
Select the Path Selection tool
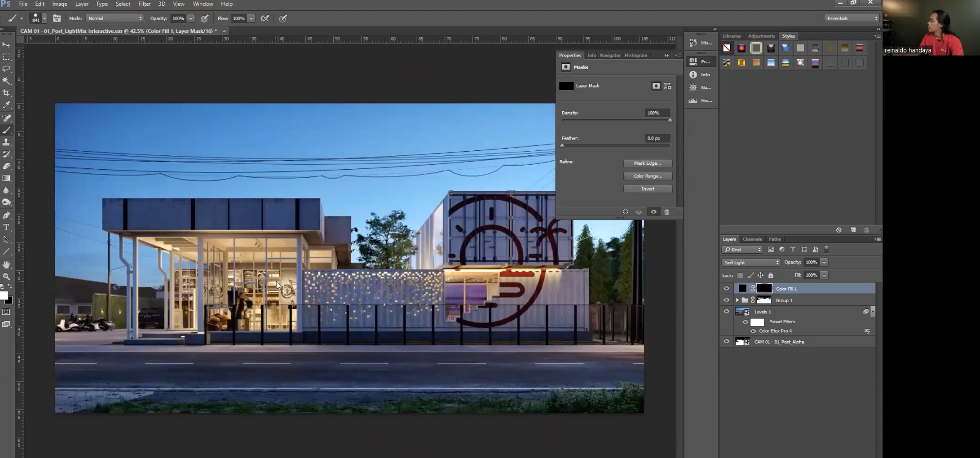[x=7, y=240]
